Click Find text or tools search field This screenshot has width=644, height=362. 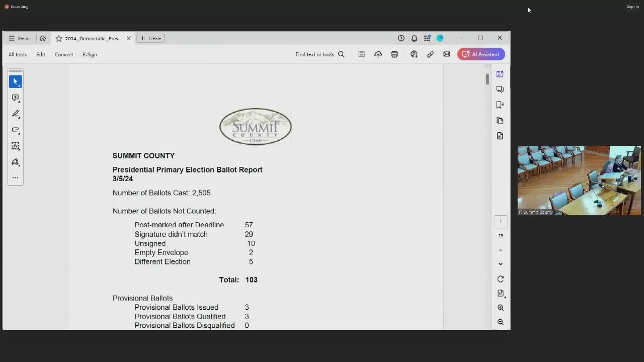(x=320, y=54)
